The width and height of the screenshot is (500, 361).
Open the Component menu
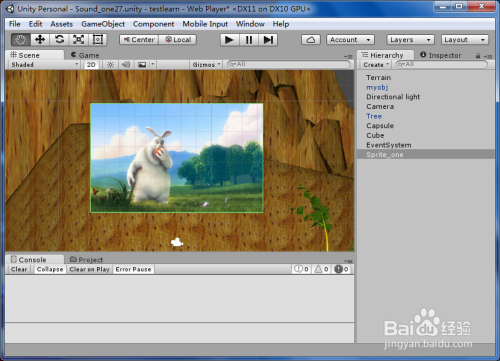click(x=153, y=24)
